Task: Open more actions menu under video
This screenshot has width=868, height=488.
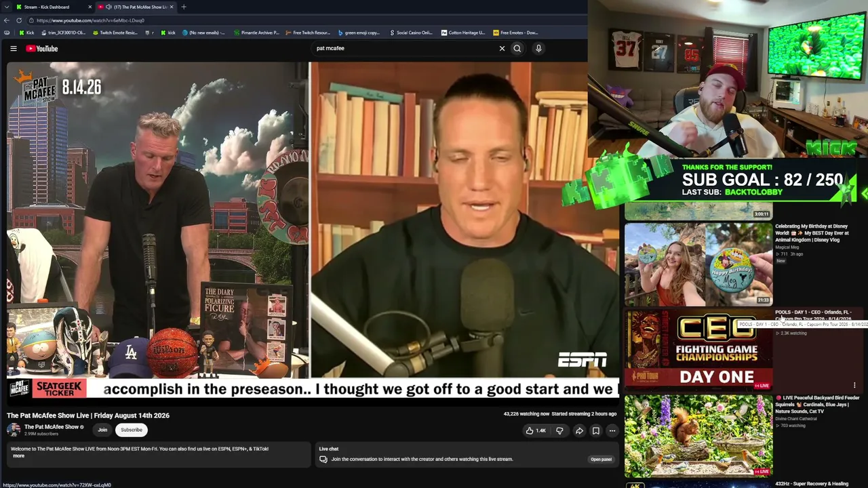Action: click(x=612, y=430)
